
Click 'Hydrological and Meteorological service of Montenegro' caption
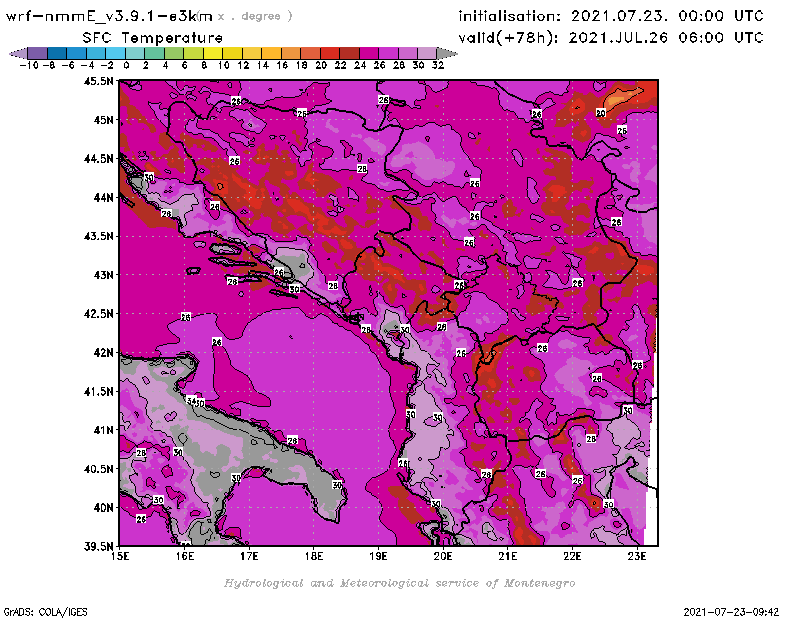click(399, 583)
